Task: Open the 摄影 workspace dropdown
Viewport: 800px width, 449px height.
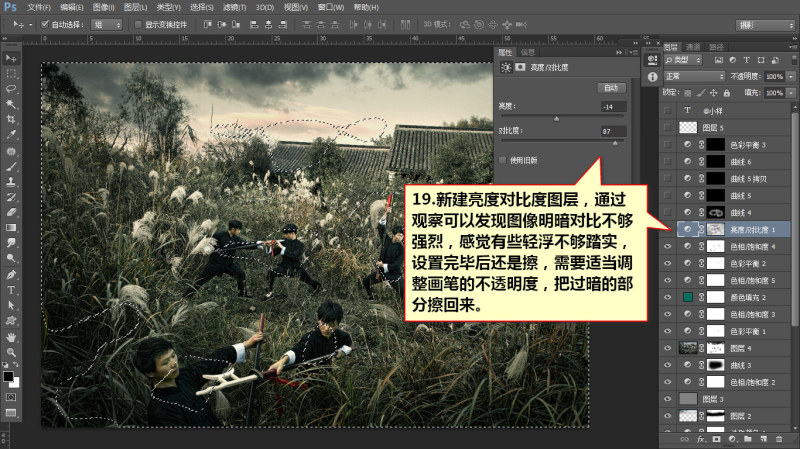Action: [765, 24]
